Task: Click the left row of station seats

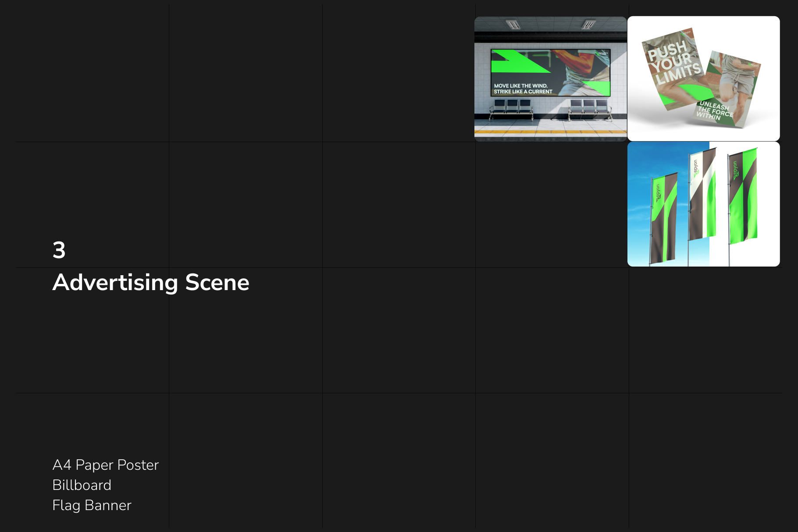Action: 512,107
